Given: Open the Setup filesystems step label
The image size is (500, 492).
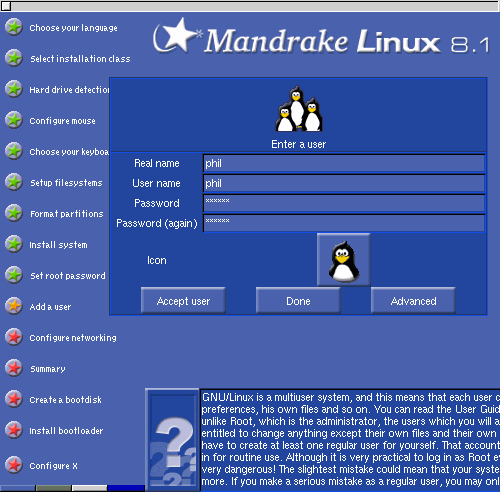Looking at the screenshot, I should 66,183.
